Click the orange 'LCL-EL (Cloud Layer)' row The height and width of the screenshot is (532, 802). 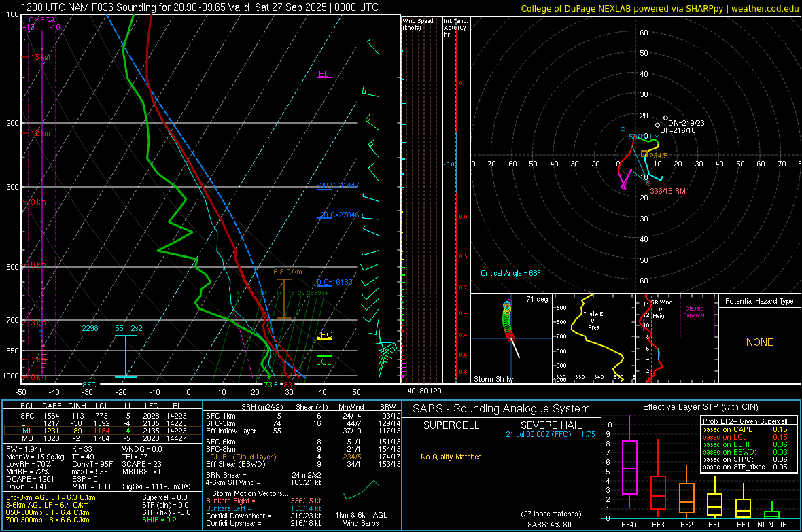[x=303, y=457]
